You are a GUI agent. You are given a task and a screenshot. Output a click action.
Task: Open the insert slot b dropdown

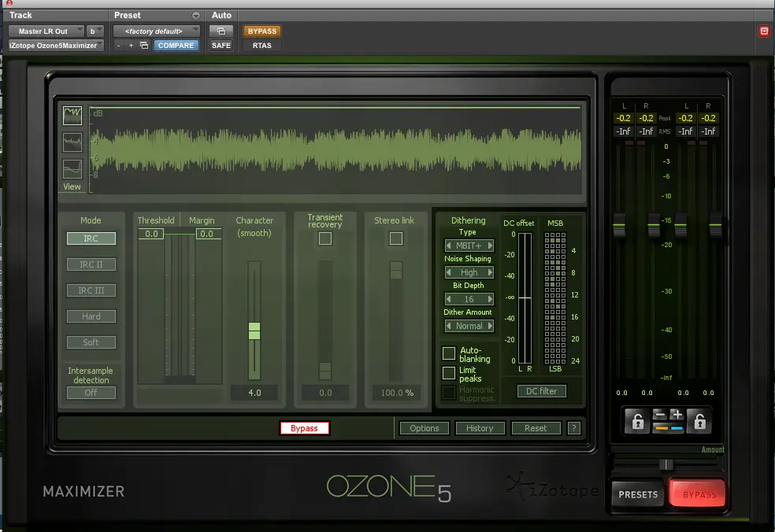pyautogui.click(x=95, y=31)
